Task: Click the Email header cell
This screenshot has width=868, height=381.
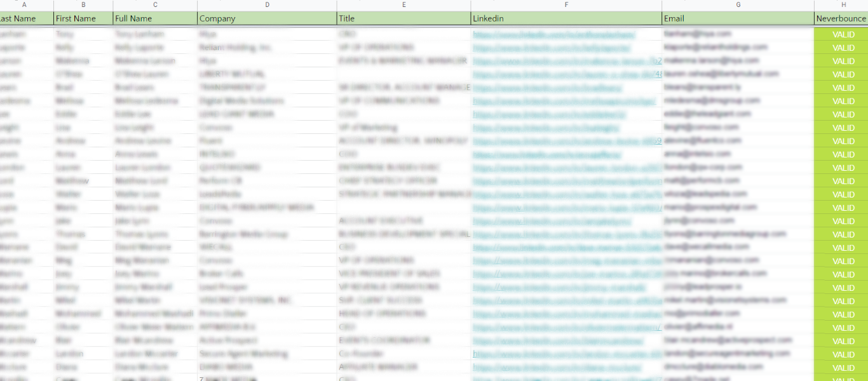Action: [x=738, y=18]
